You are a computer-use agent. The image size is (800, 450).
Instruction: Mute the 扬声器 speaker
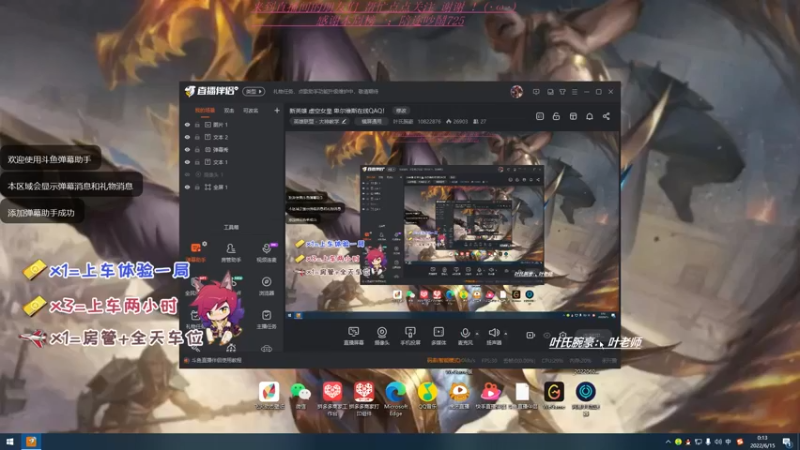pyautogui.click(x=493, y=336)
